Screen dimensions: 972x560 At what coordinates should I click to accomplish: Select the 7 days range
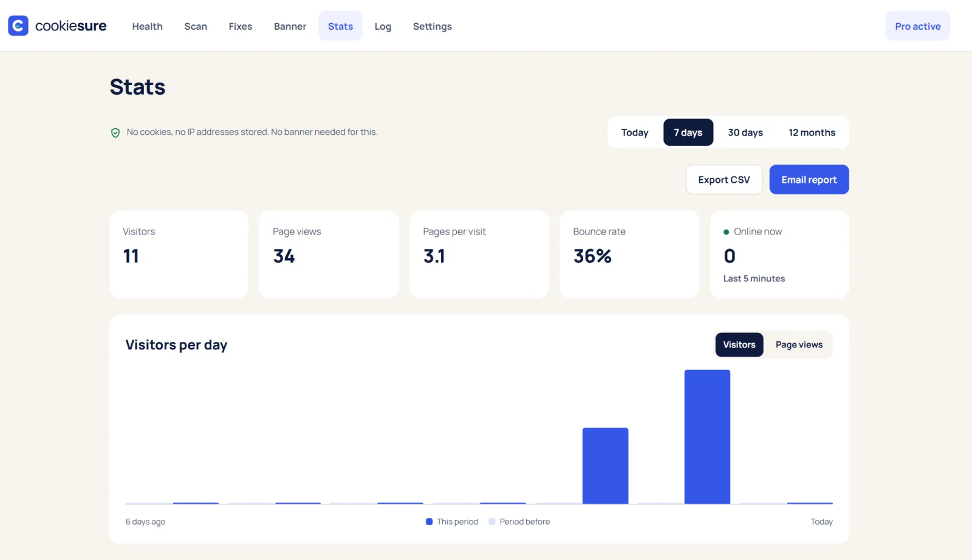(x=688, y=132)
